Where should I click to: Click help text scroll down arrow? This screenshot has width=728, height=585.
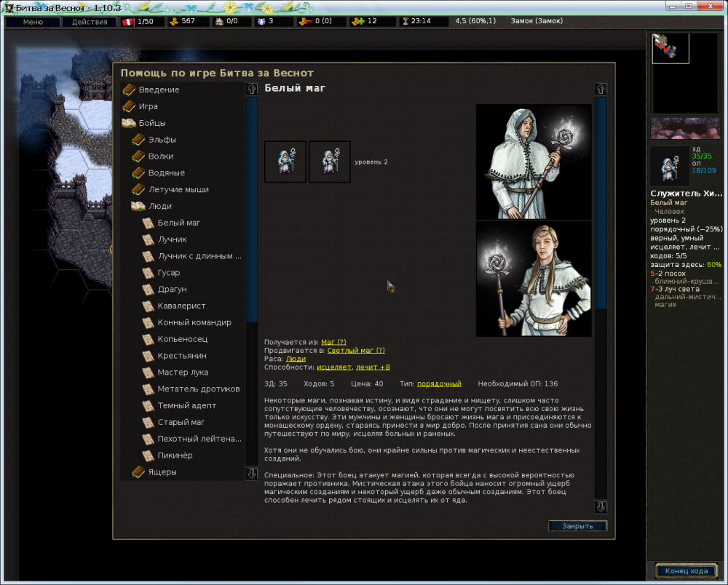point(601,507)
